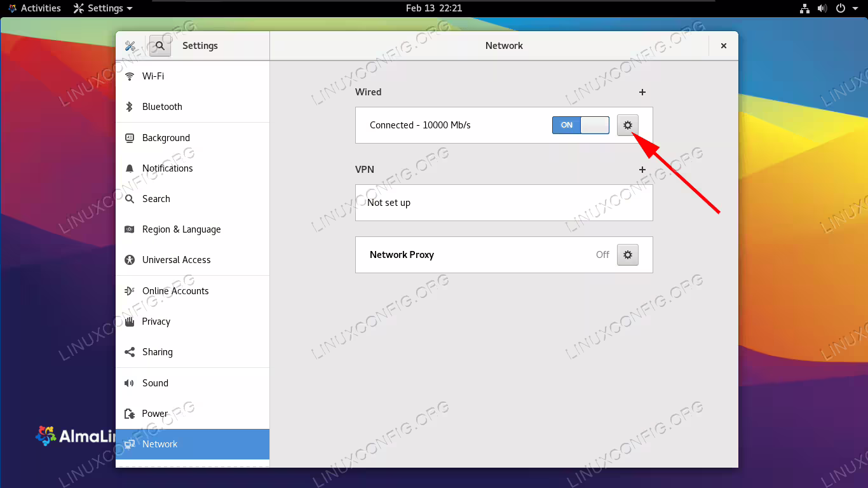868x488 pixels.
Task: Close the Settings window
Action: point(724,46)
